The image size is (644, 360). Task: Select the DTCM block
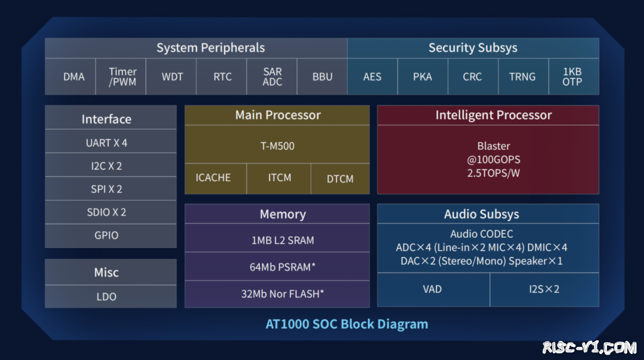340,179
